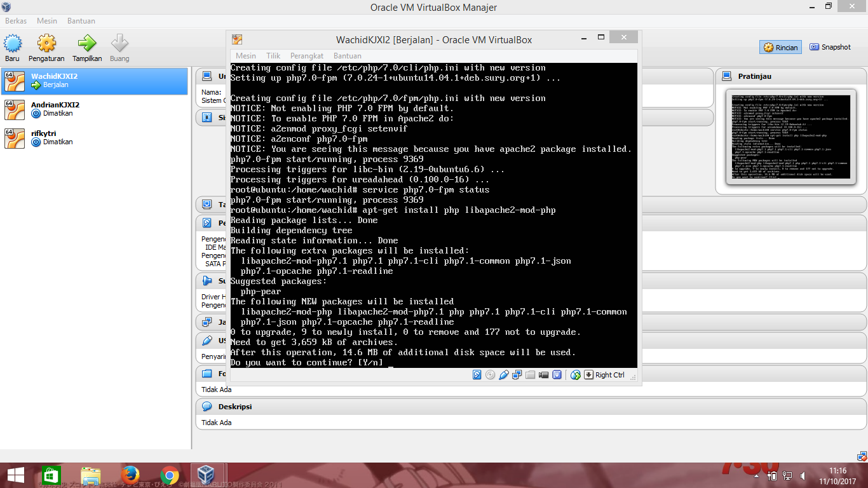Image resolution: width=868 pixels, height=488 pixels.
Task: Click the Pratinjau monitor icon
Action: click(x=728, y=76)
